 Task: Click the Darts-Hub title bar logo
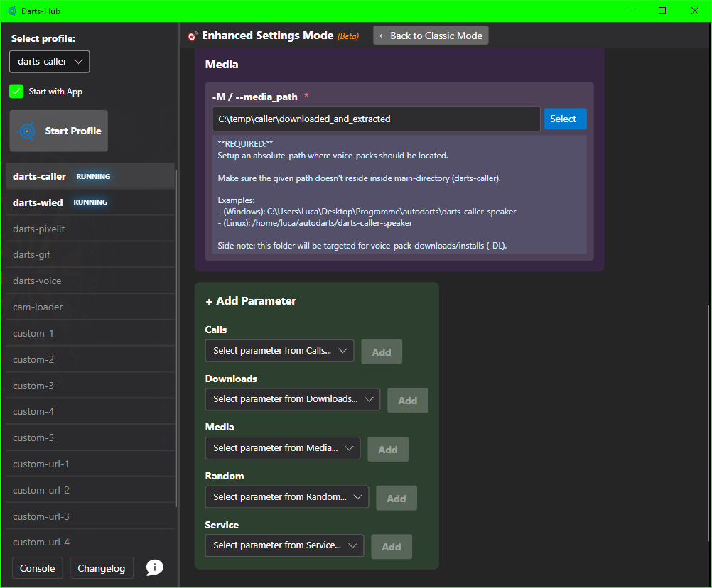click(x=12, y=11)
